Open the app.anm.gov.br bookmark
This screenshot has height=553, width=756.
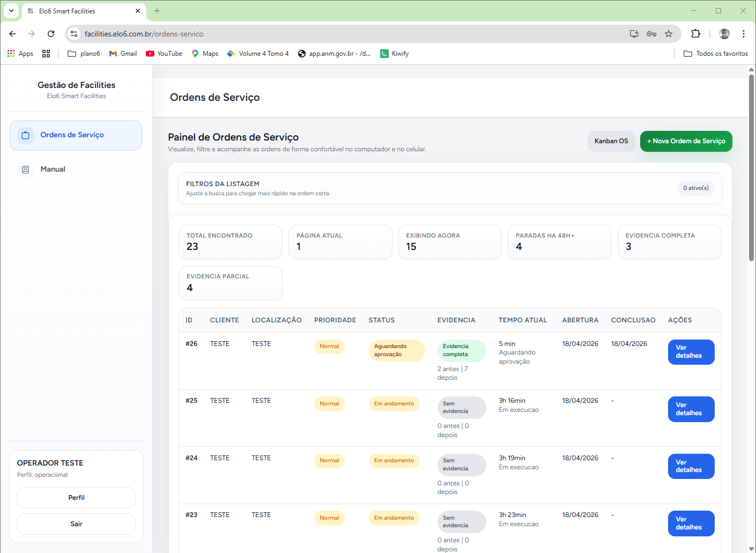tap(335, 54)
